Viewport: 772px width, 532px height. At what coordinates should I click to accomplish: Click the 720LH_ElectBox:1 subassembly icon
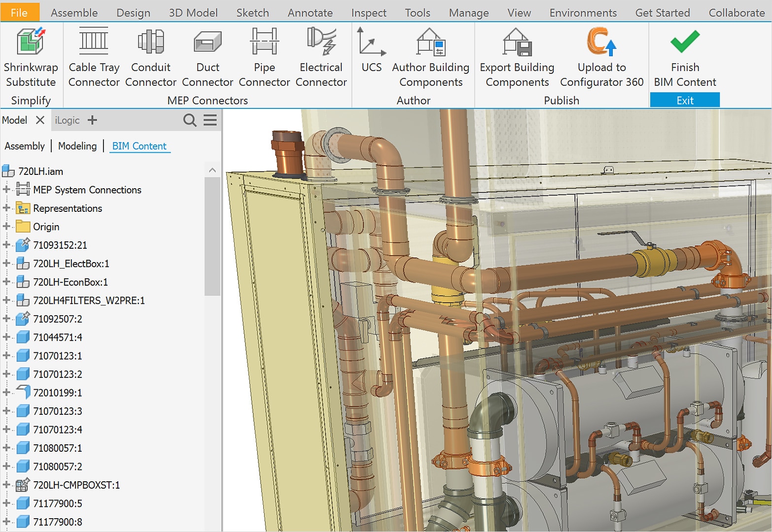[23, 264]
